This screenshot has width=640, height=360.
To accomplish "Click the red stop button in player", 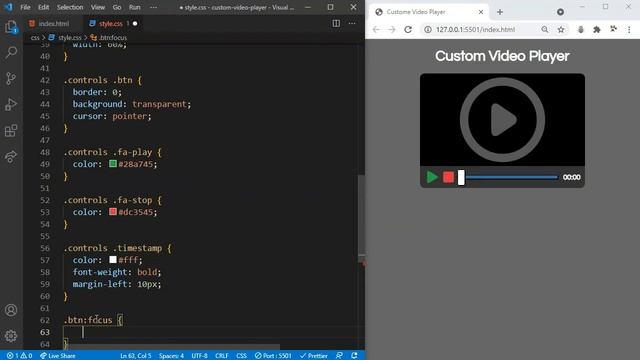I will point(449,177).
